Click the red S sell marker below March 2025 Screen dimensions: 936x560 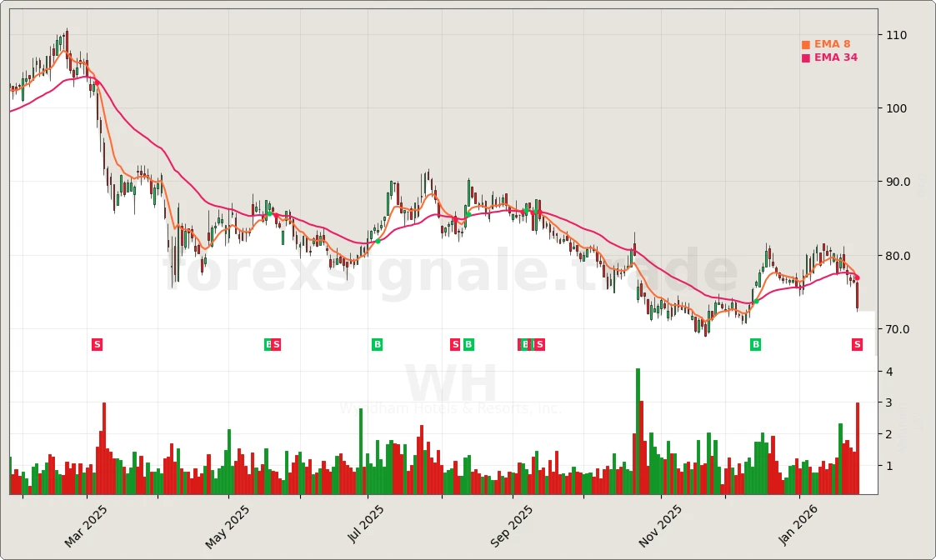pyautogui.click(x=97, y=344)
